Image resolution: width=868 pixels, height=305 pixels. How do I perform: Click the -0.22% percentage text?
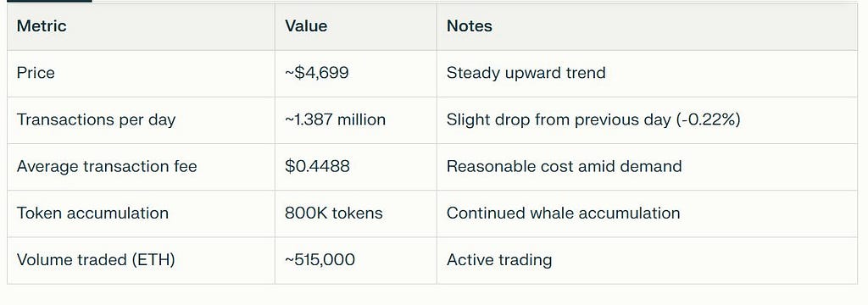(x=708, y=119)
